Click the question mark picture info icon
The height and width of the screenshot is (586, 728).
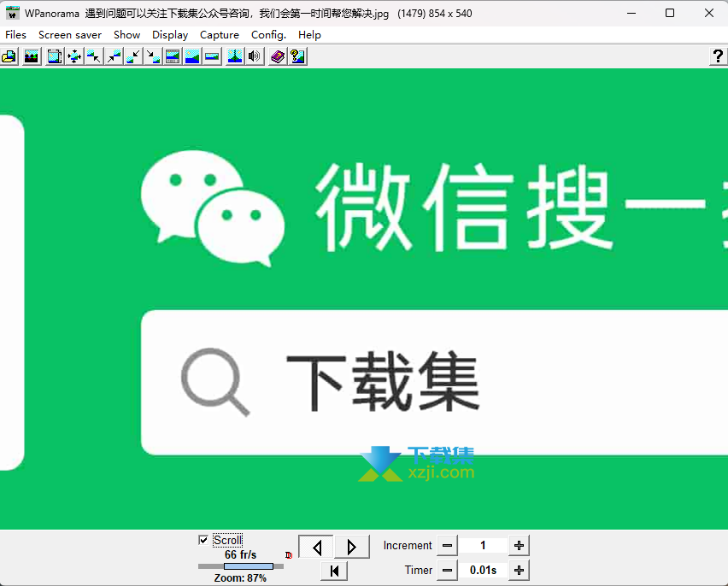pyautogui.click(x=297, y=56)
